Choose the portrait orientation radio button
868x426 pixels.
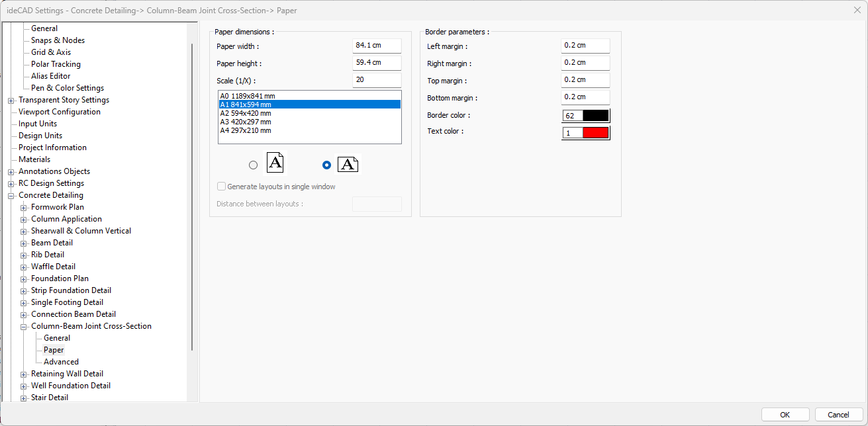point(253,165)
